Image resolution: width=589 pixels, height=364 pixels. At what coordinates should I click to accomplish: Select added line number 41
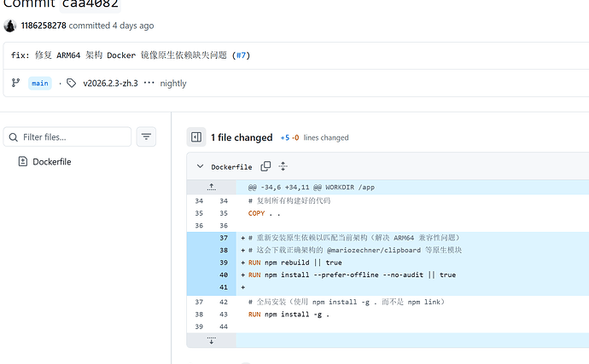[224, 287]
